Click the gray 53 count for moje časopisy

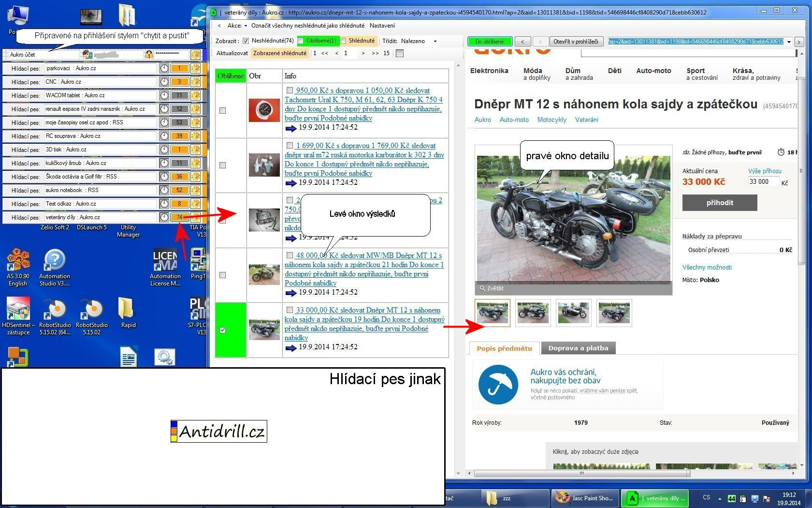(179, 122)
